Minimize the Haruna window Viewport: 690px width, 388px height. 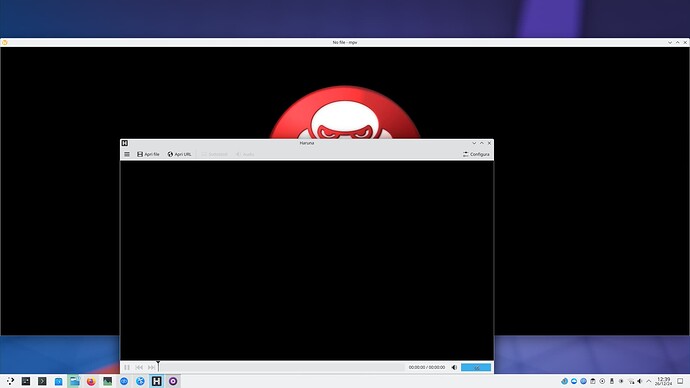[x=474, y=143]
